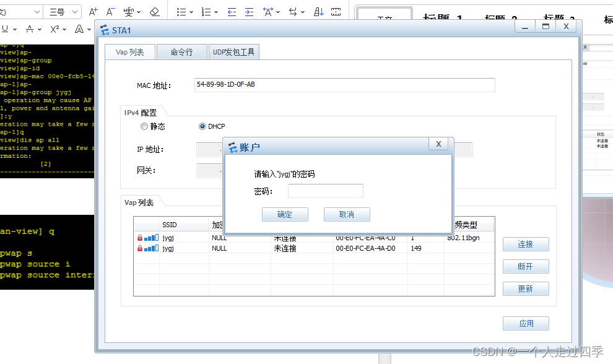Select the DHCP radio button

click(202, 126)
